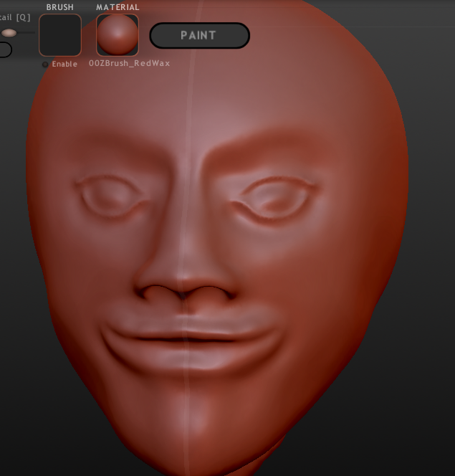This screenshot has height=476, width=455.
Task: Click the model's lips at the center
Action: click(185, 338)
